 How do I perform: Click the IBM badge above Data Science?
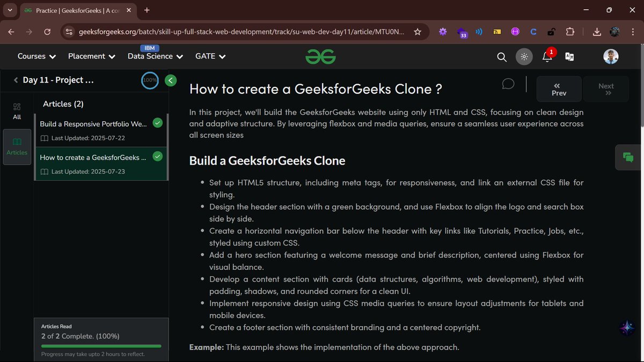(x=150, y=48)
